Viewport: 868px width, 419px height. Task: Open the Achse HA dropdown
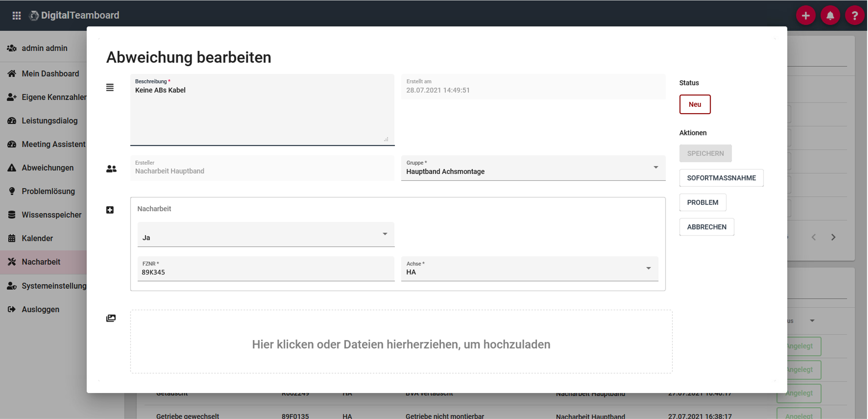(x=529, y=268)
